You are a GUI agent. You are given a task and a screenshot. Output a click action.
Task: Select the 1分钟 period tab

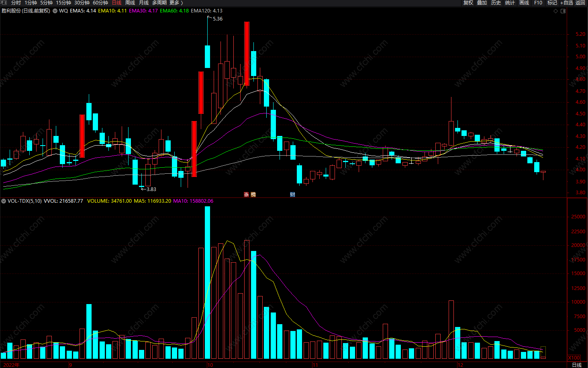click(x=31, y=3)
